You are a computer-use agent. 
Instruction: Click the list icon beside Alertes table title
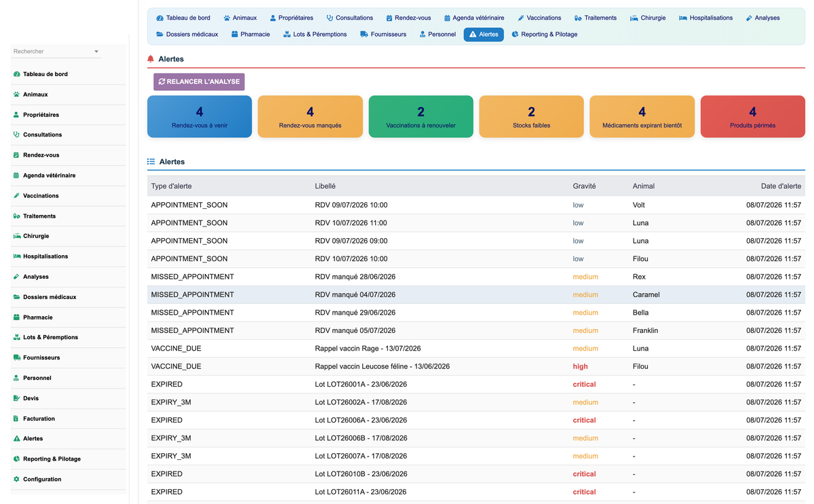coord(151,161)
